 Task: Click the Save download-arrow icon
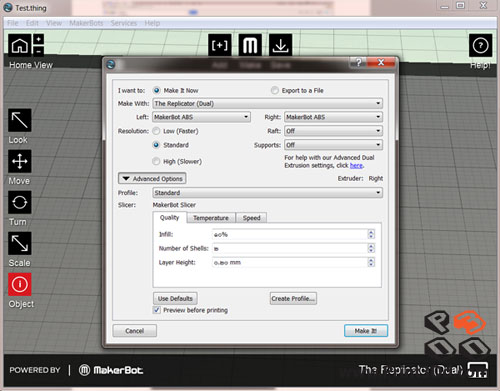[x=280, y=45]
